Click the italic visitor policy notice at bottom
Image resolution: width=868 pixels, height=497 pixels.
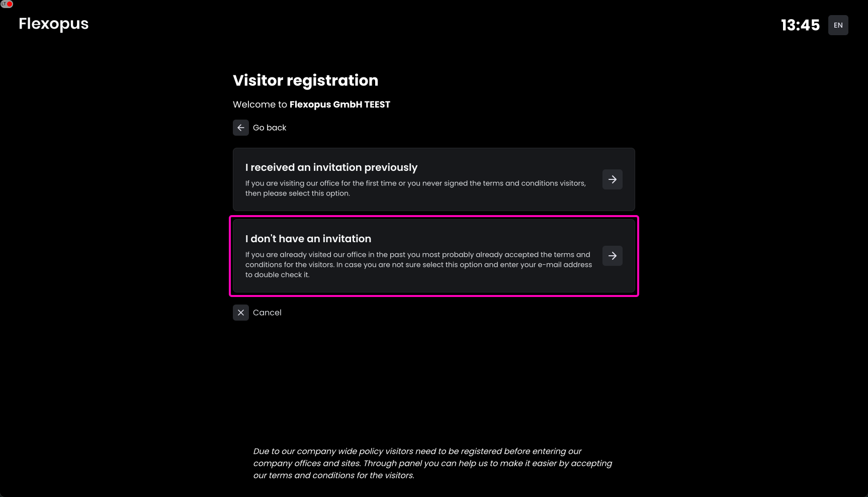click(x=432, y=463)
